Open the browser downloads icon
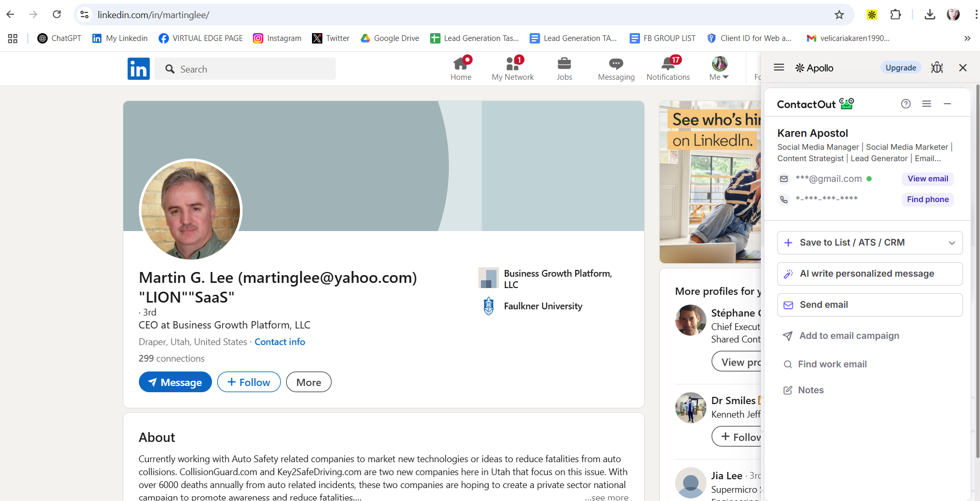 930,15
